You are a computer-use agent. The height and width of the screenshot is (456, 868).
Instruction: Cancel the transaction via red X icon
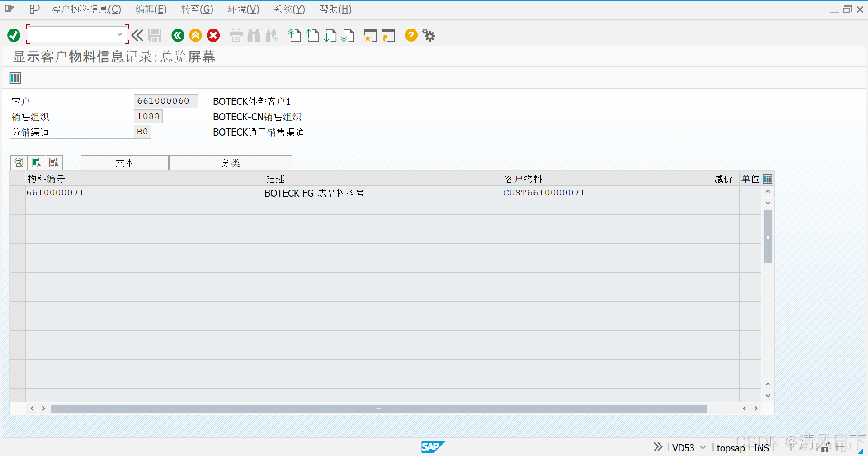[x=213, y=35]
